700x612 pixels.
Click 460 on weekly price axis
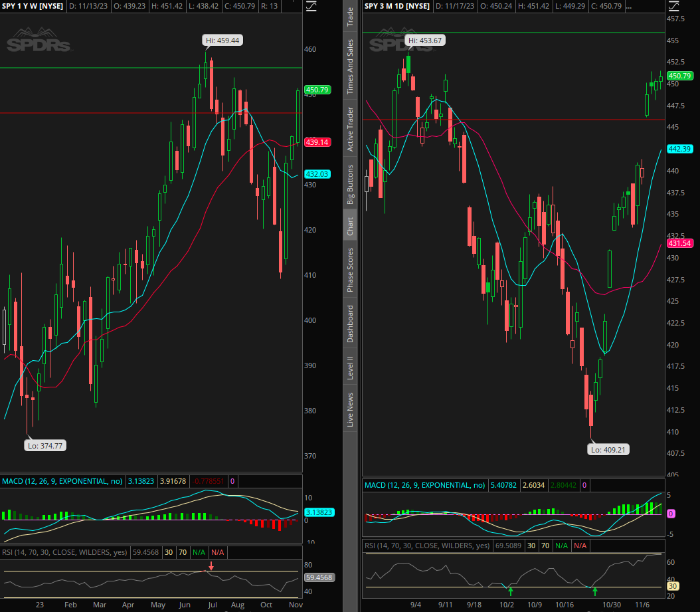(310, 49)
